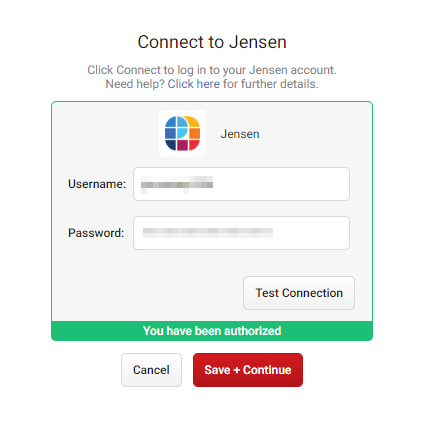
Task: Click the magenta square at the logo bottom
Action: coord(182,145)
